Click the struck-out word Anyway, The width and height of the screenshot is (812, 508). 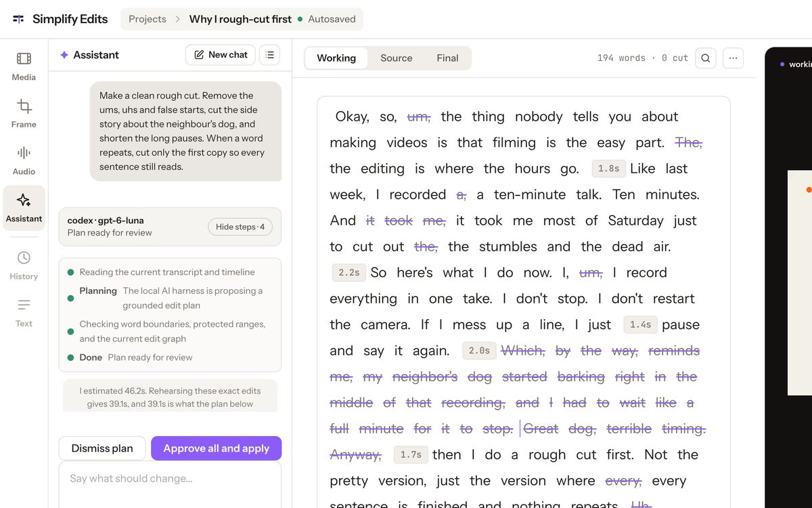tap(356, 454)
